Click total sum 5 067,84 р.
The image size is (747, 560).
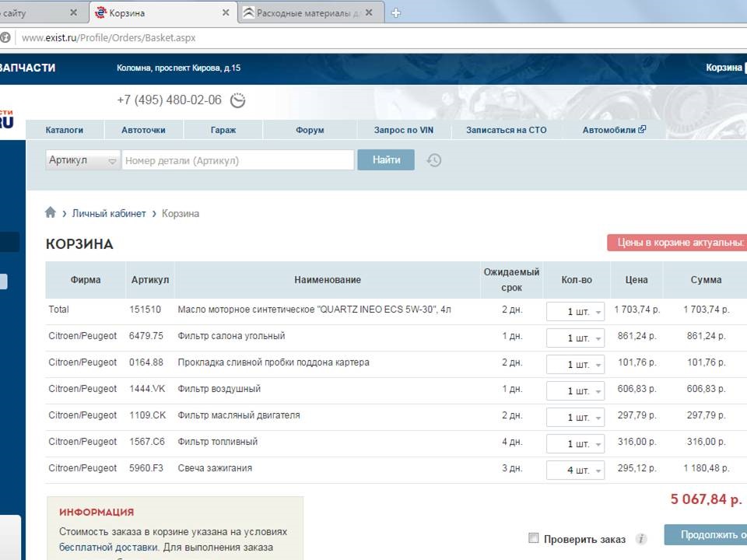click(706, 499)
